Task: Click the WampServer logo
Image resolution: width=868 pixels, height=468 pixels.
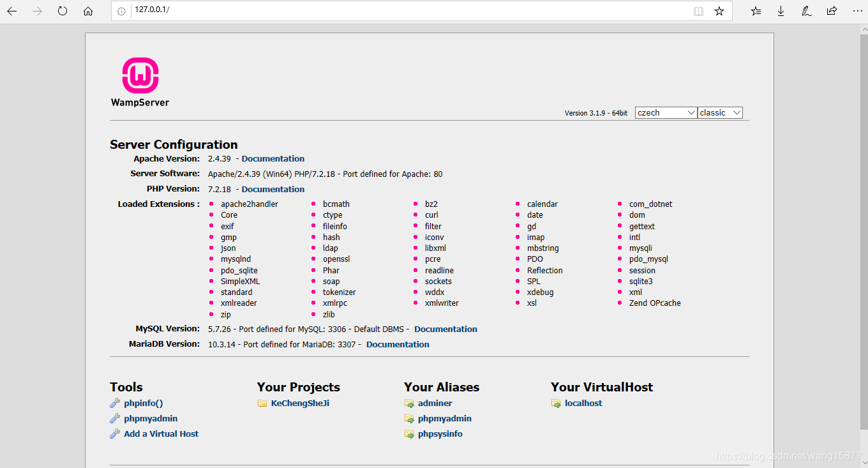Action: (140, 82)
